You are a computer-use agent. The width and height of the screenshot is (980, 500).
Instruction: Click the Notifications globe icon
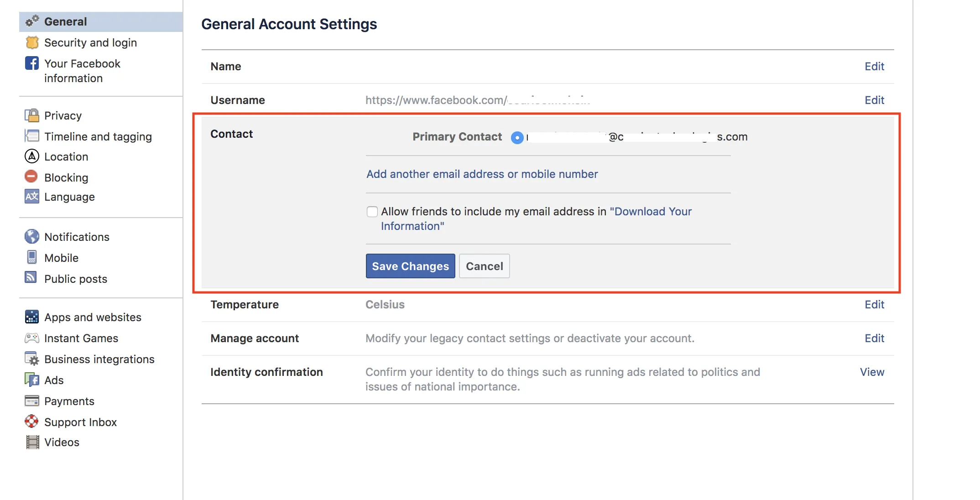[31, 236]
